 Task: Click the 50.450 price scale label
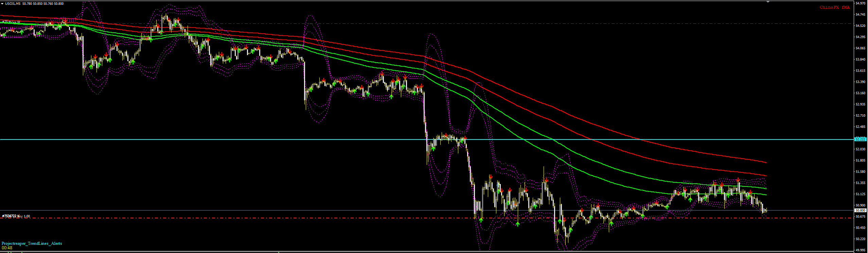861,228
